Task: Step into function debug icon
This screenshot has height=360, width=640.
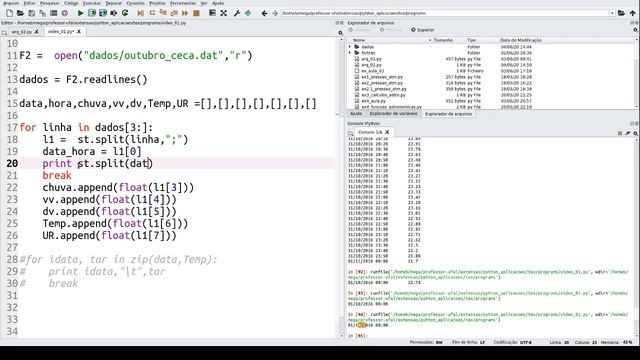Action: (x=163, y=13)
